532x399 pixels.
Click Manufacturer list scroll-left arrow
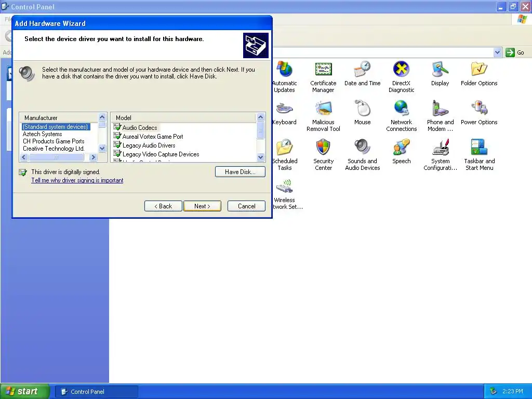tap(24, 157)
